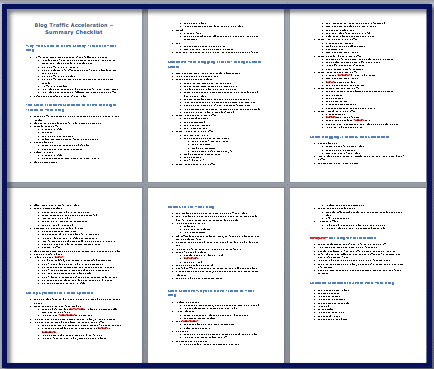434x369 pixels.
Task: Click the blue heading on page three
Action: click(x=349, y=137)
